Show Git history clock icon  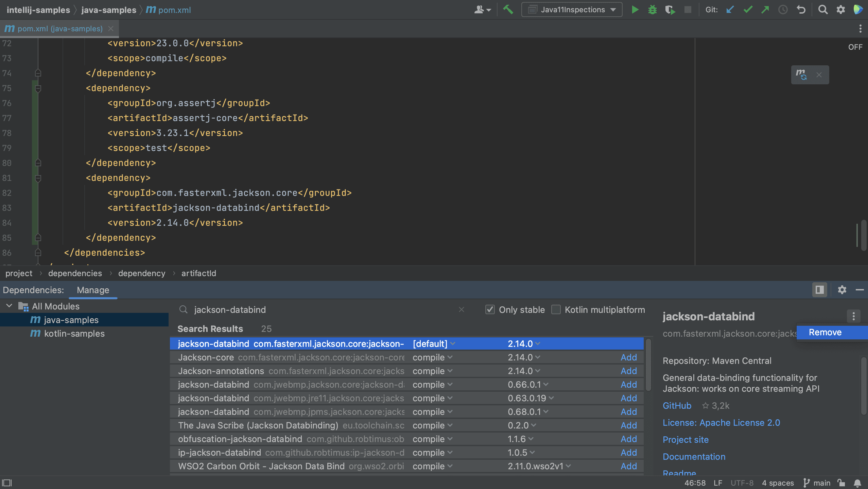click(783, 10)
